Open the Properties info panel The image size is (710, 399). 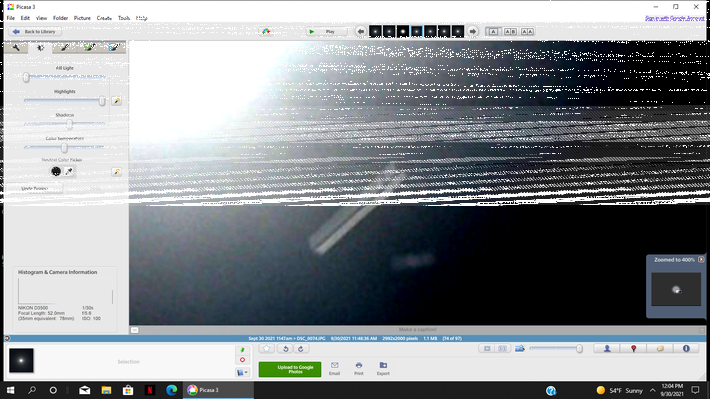pyautogui.click(x=686, y=349)
